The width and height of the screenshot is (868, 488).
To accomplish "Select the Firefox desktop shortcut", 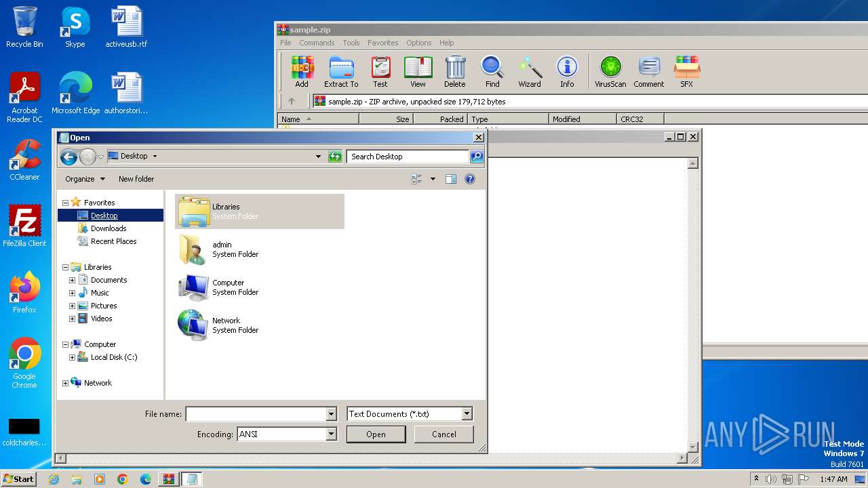I will pyautogui.click(x=24, y=293).
